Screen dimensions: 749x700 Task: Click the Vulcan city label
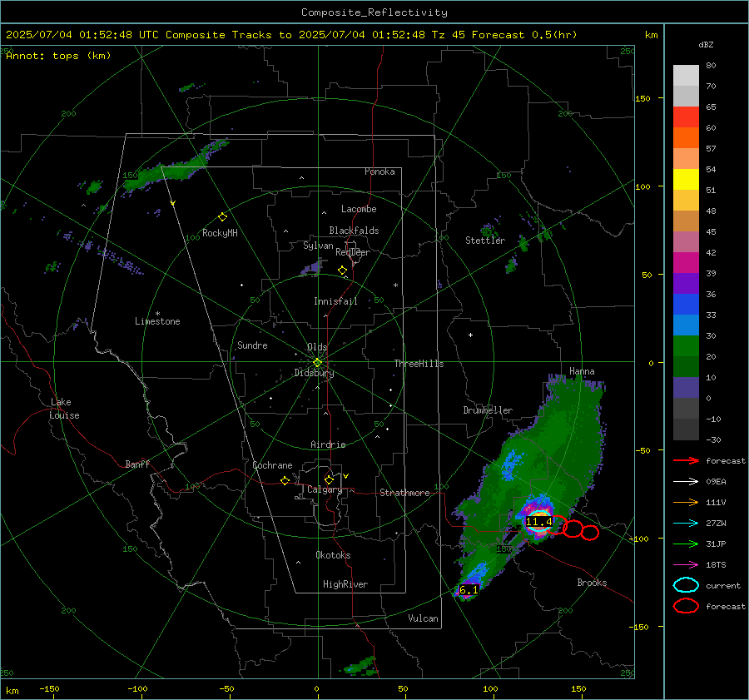point(424,618)
